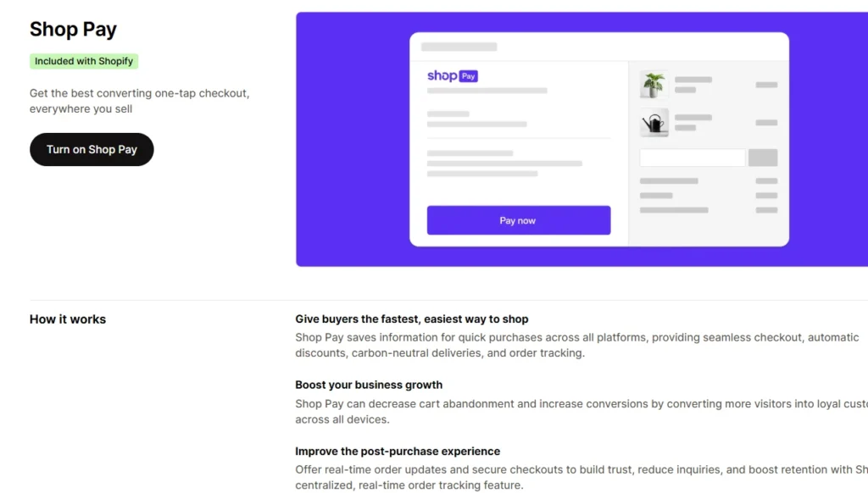The image size is (868, 493).
Task: Select the discount code input field in the mockup
Action: click(692, 157)
